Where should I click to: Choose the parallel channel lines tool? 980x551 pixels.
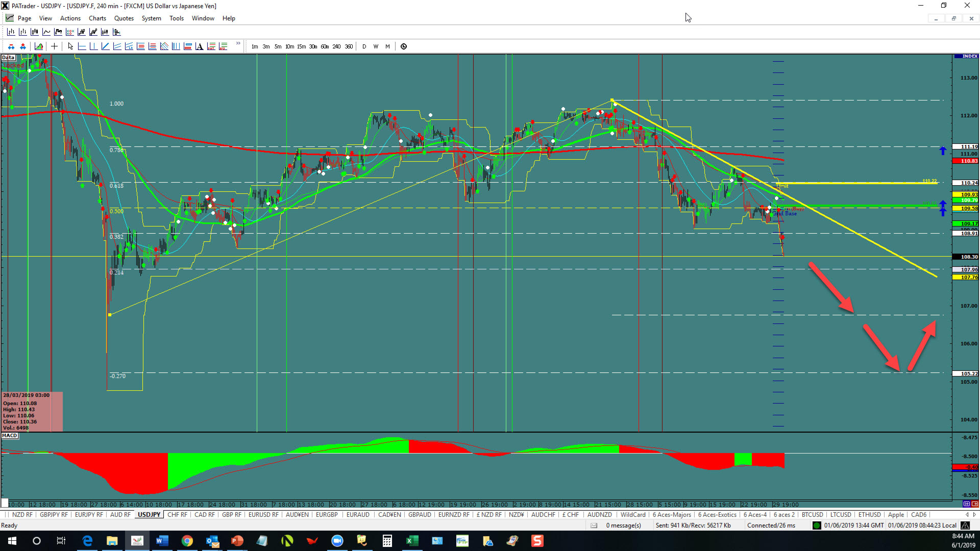[x=117, y=46]
